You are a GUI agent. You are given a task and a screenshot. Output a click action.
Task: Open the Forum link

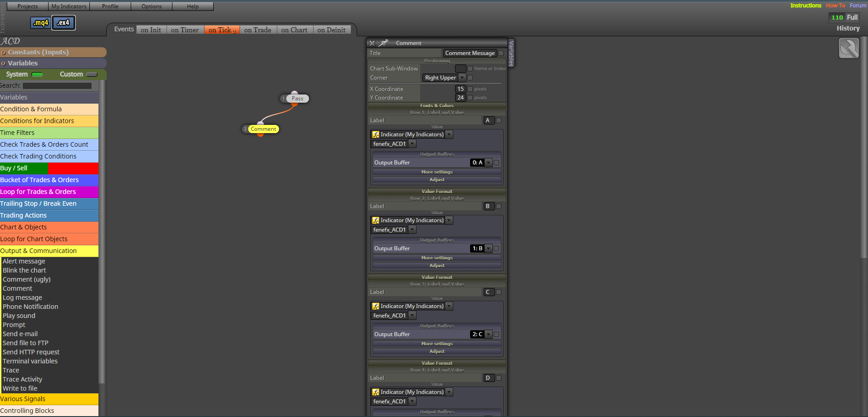[858, 5]
